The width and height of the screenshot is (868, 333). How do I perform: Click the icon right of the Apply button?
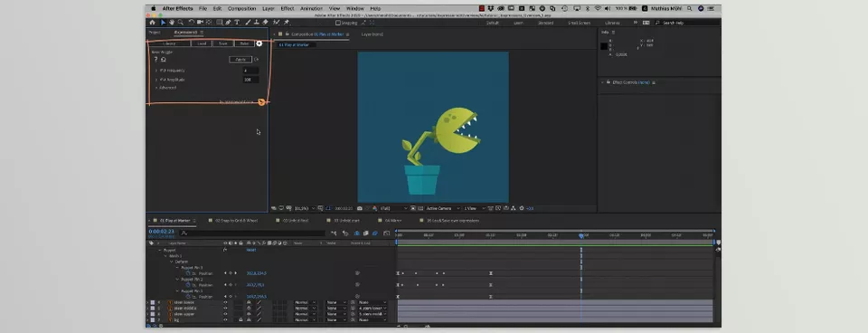click(x=256, y=60)
